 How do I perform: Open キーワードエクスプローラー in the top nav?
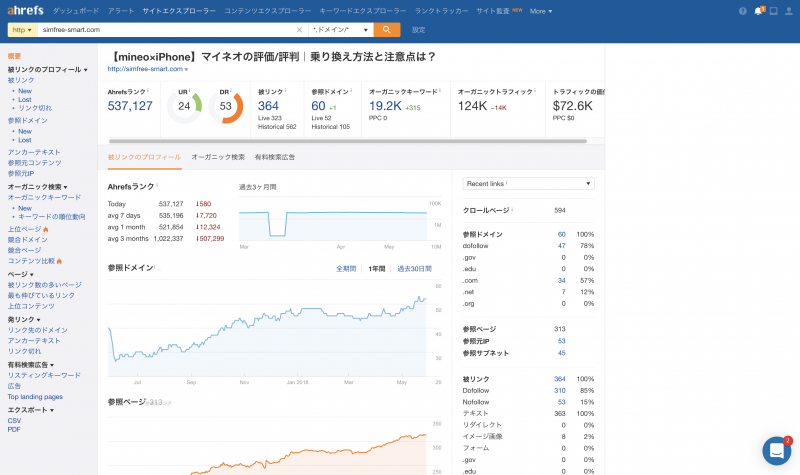click(x=363, y=11)
